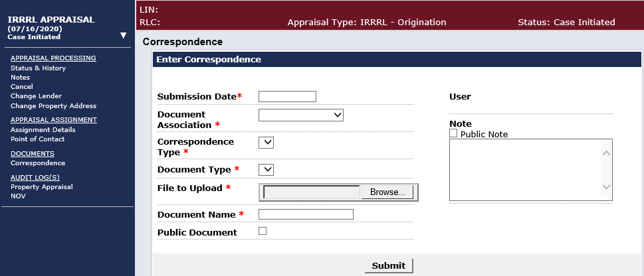This screenshot has width=644, height=276.
Task: Check the Public Document checkbox
Action: click(263, 231)
